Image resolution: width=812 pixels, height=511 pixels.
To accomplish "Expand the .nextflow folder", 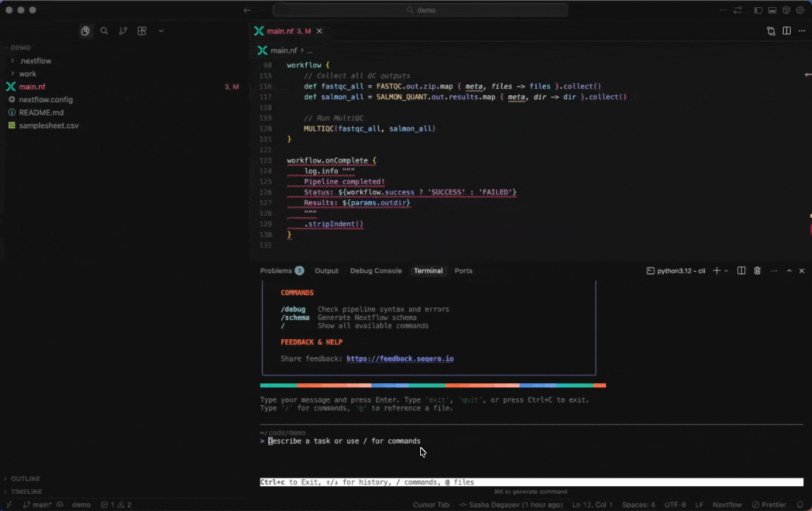I will (35, 60).
